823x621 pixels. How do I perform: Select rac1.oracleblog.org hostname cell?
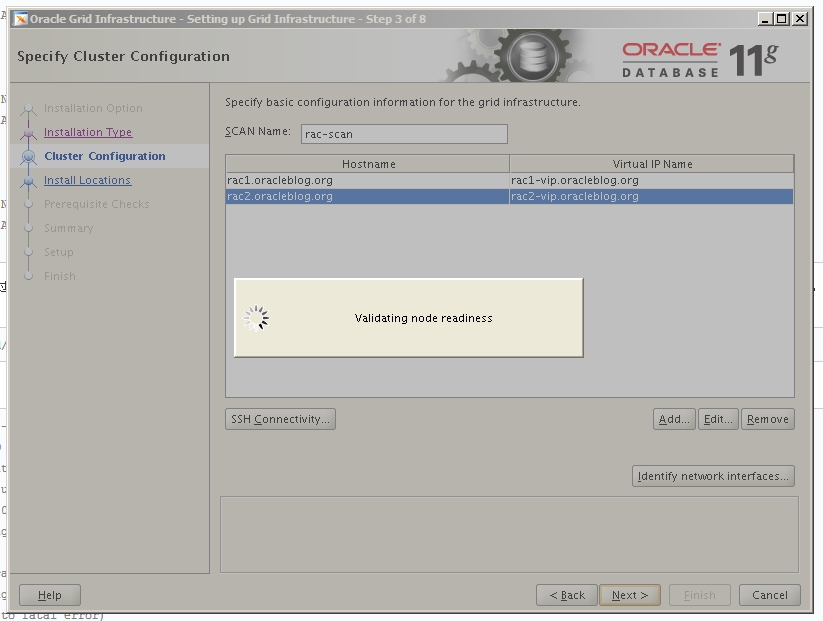click(x=367, y=180)
